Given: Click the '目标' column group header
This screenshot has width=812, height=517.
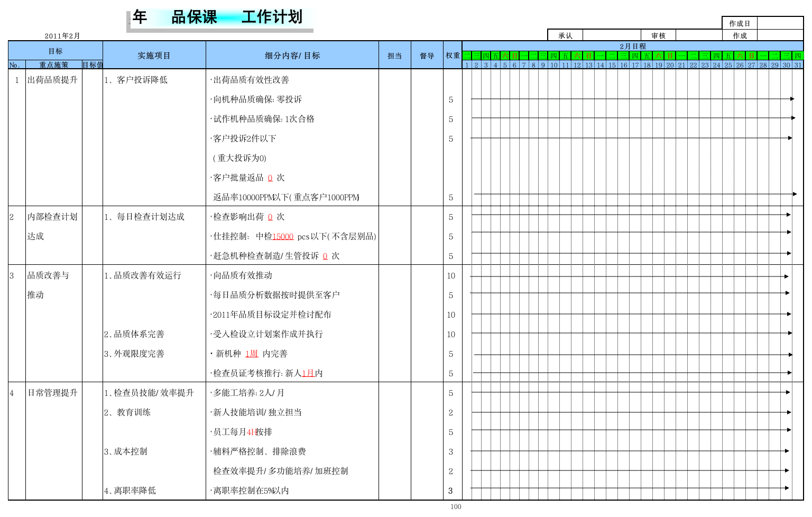Looking at the screenshot, I should click(56, 51).
